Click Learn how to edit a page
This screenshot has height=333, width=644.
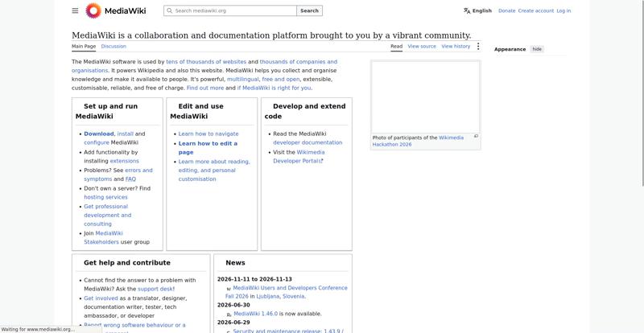[x=208, y=148]
